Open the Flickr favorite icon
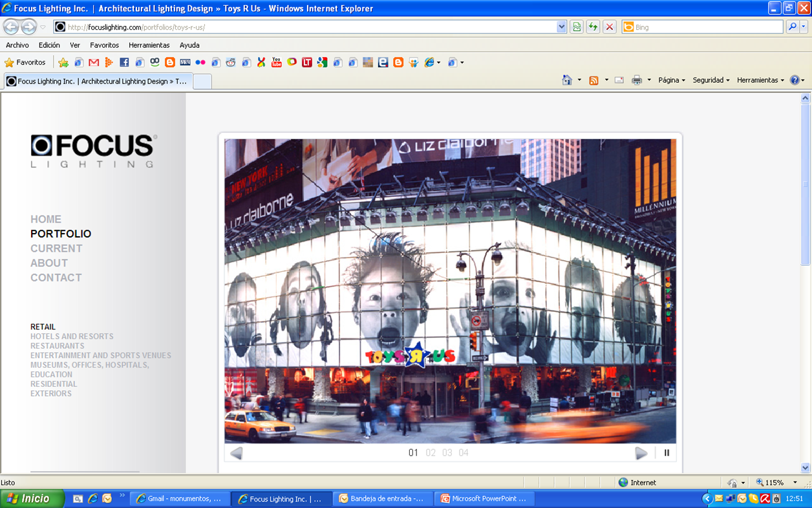The height and width of the screenshot is (508, 812). (x=200, y=63)
